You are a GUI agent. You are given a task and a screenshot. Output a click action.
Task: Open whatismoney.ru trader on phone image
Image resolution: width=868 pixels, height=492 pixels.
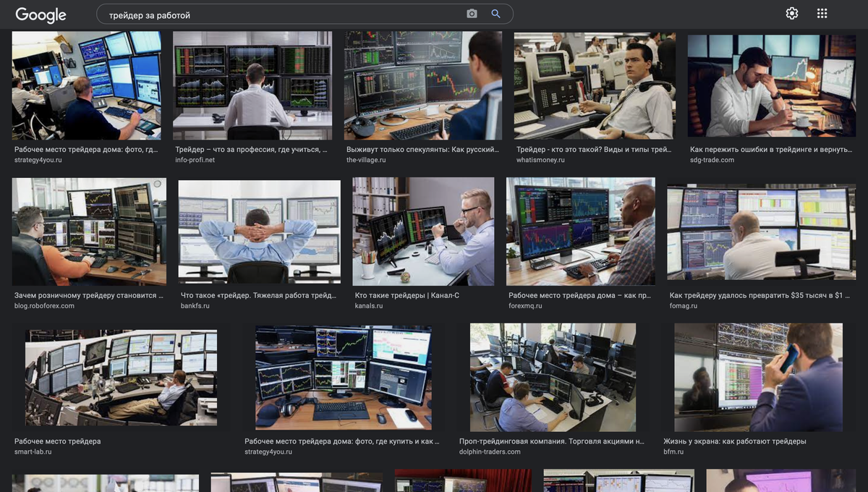click(x=595, y=85)
